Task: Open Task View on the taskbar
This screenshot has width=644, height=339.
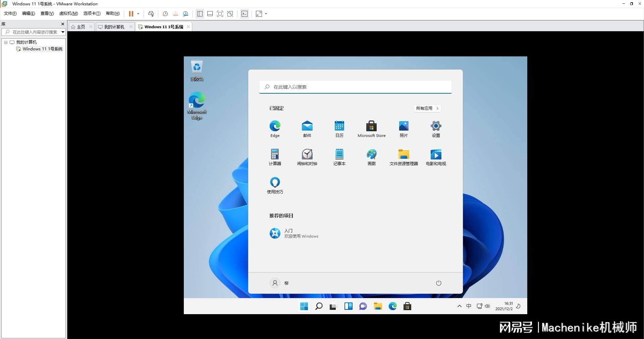Action: [x=333, y=306]
